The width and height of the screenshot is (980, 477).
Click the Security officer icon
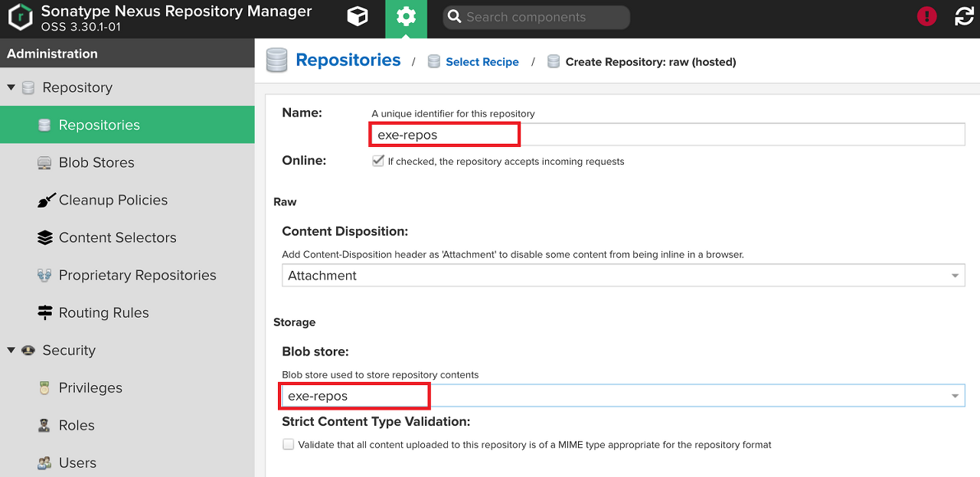pos(28,351)
